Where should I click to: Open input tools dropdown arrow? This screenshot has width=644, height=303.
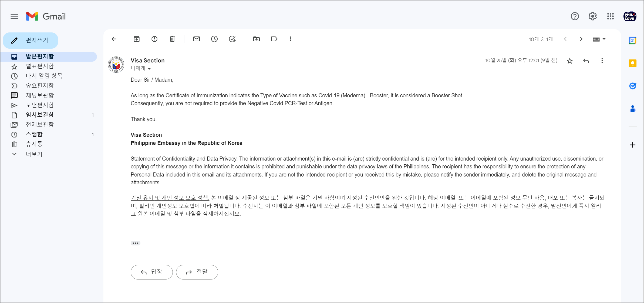tap(604, 39)
